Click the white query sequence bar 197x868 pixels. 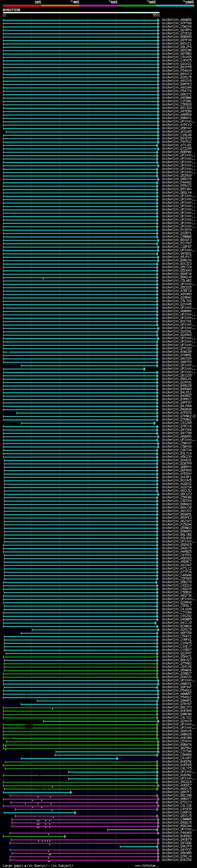pos(81,13)
